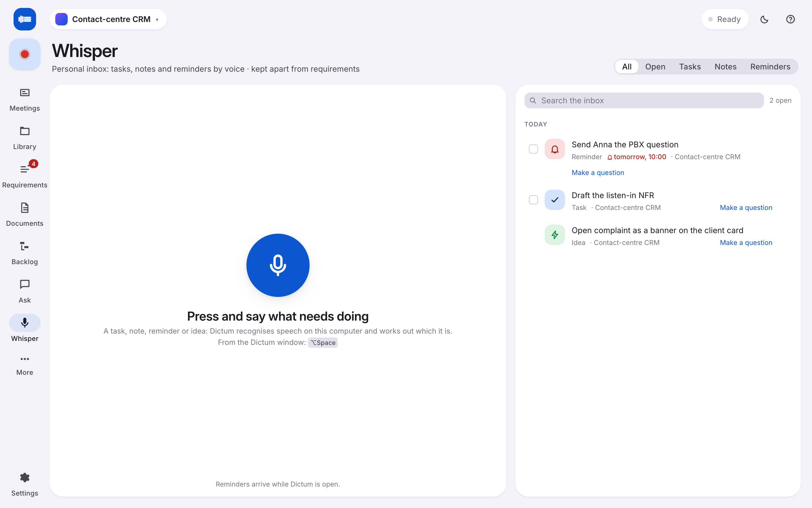Image resolution: width=812 pixels, height=508 pixels.
Task: Switch to the Open filter tab
Action: pyautogui.click(x=655, y=67)
